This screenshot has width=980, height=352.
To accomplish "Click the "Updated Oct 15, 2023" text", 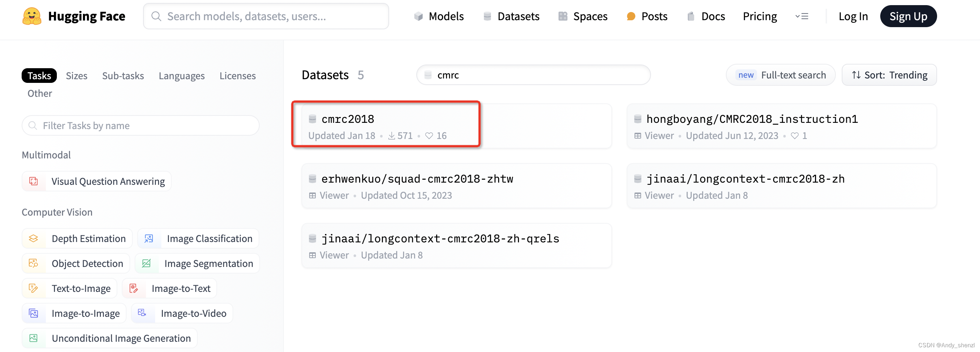I will (406, 195).
